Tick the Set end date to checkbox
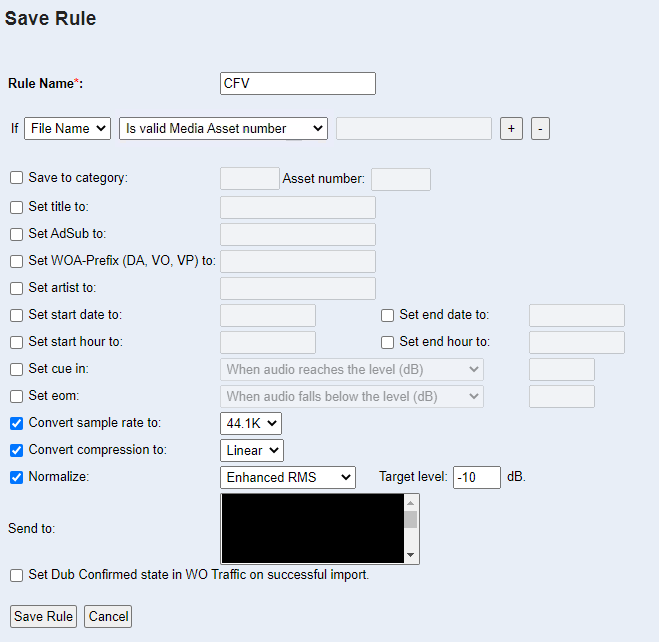Screen dimensions: 659x642 [388, 315]
